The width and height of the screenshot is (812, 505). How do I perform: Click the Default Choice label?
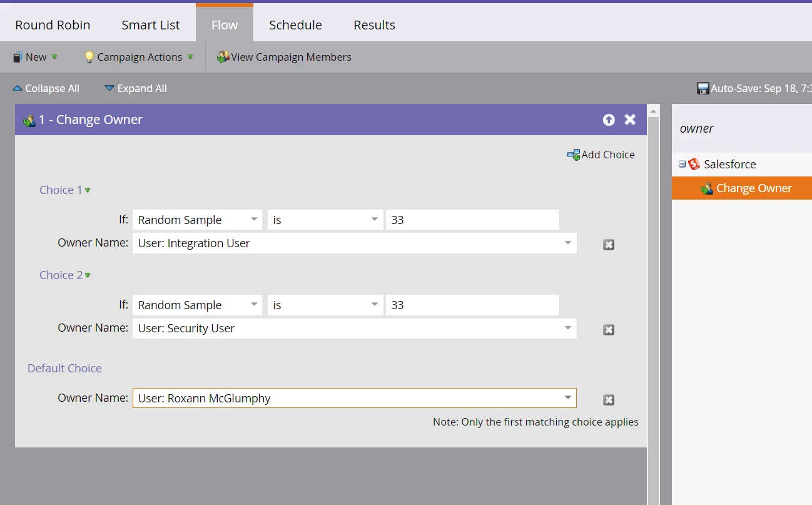point(64,368)
